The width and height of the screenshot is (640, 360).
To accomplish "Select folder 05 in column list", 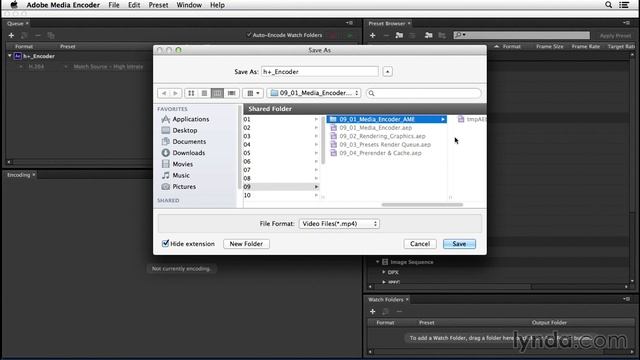I will point(280,153).
